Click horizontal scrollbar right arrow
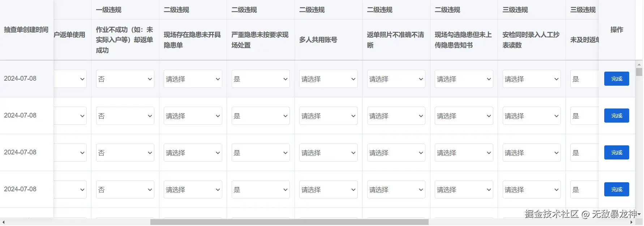This screenshot has height=226, width=644. tap(631, 222)
